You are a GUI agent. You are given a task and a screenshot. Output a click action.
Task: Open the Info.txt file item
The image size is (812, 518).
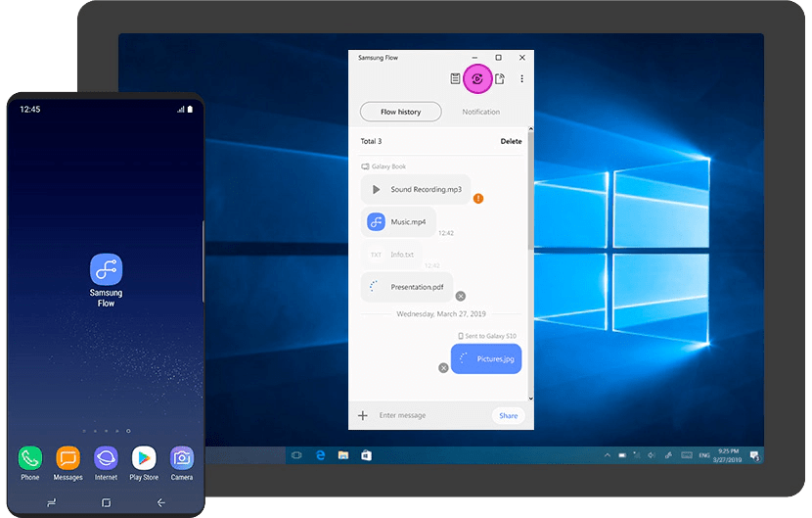[x=392, y=255]
